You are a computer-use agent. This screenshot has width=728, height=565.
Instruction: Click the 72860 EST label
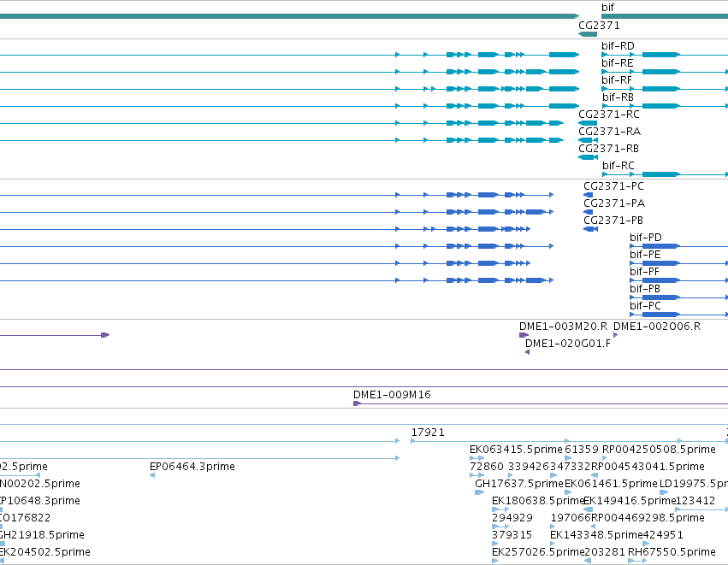(487, 467)
